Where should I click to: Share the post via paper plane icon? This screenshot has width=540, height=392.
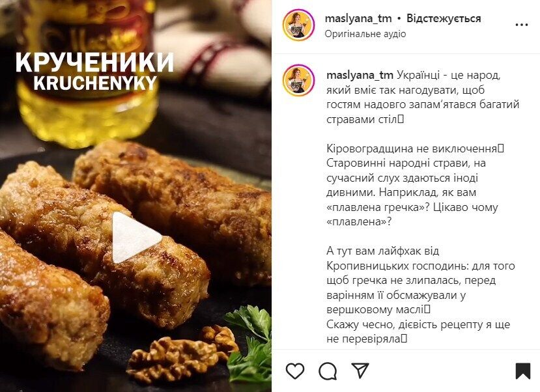pyautogui.click(x=360, y=371)
